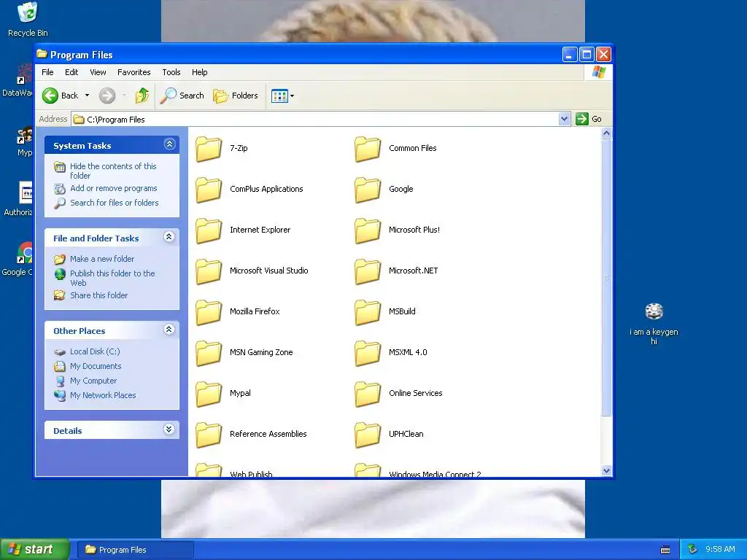Select the Mozilla Firefox folder icon

[209, 312]
